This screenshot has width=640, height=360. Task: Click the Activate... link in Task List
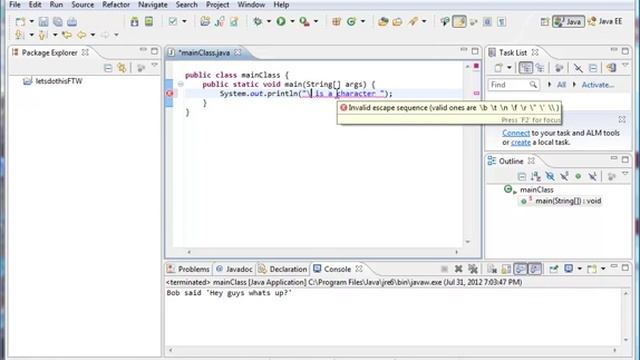point(598,84)
